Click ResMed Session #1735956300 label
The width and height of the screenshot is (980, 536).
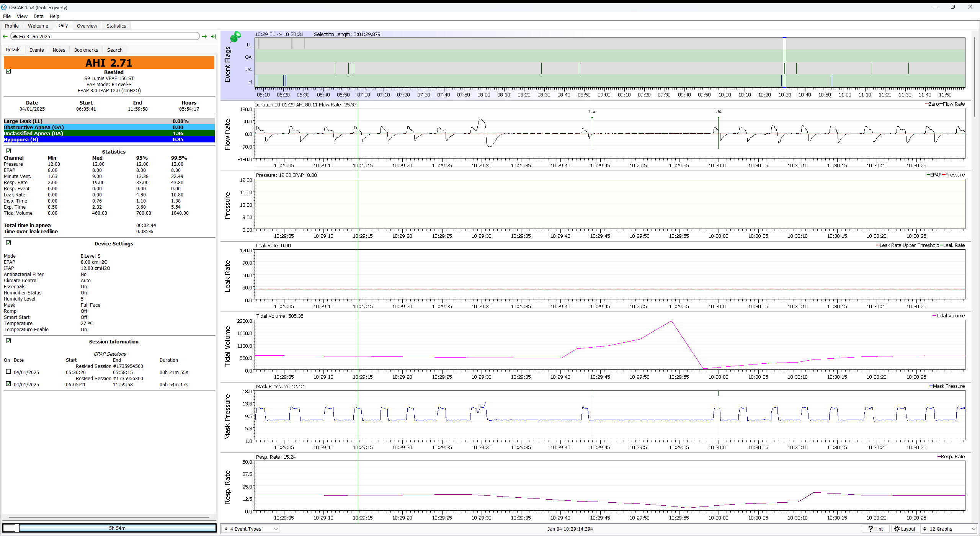109,379
